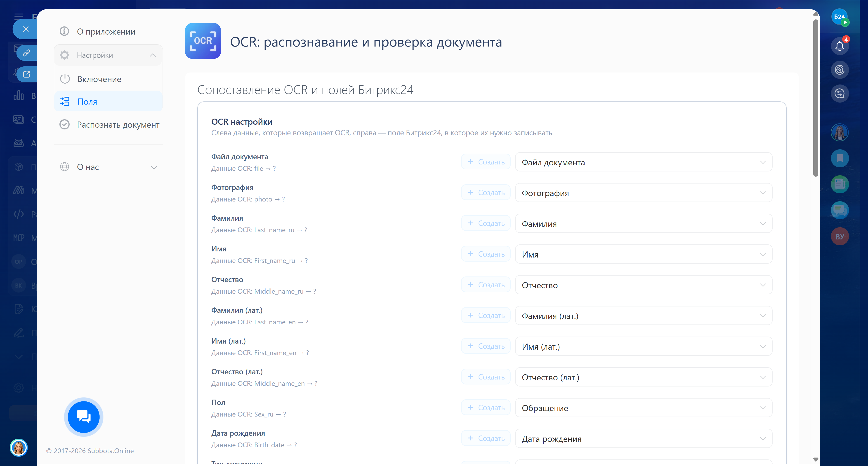The width and height of the screenshot is (868, 466).
Task: Click the bookmark icon in the right sidebar
Action: click(840, 158)
